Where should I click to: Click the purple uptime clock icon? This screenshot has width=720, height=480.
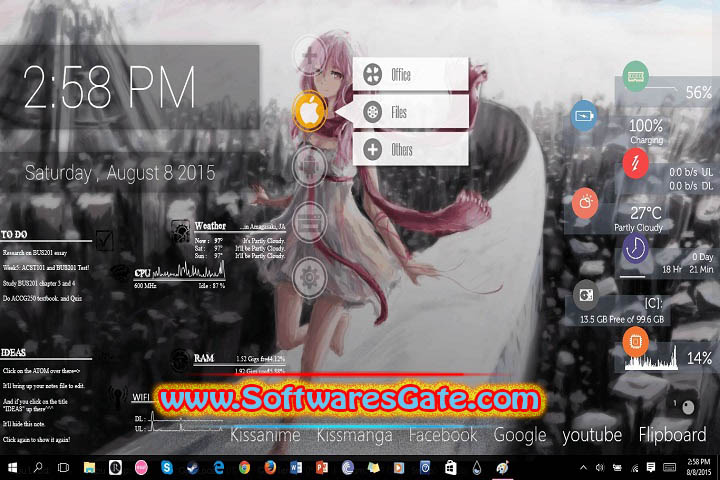636,248
